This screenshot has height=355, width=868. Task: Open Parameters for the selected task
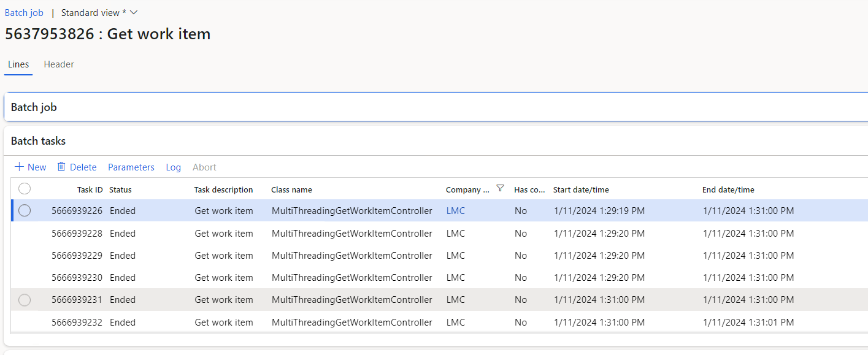(131, 167)
